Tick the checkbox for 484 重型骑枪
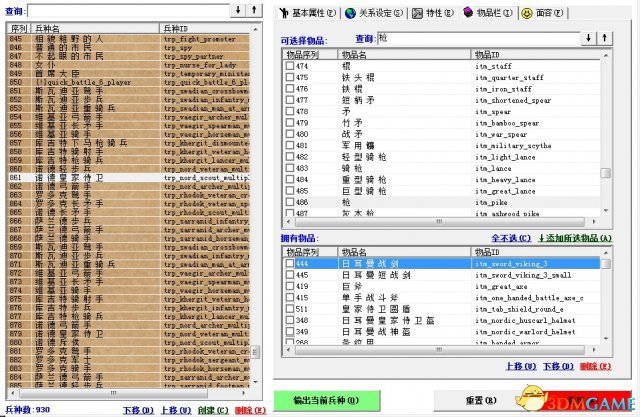 point(290,179)
